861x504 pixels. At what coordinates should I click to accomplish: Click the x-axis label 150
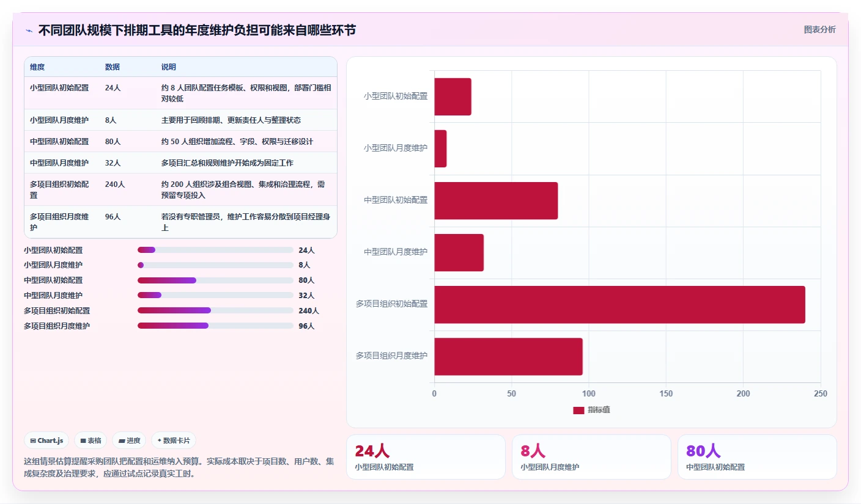pyautogui.click(x=666, y=394)
